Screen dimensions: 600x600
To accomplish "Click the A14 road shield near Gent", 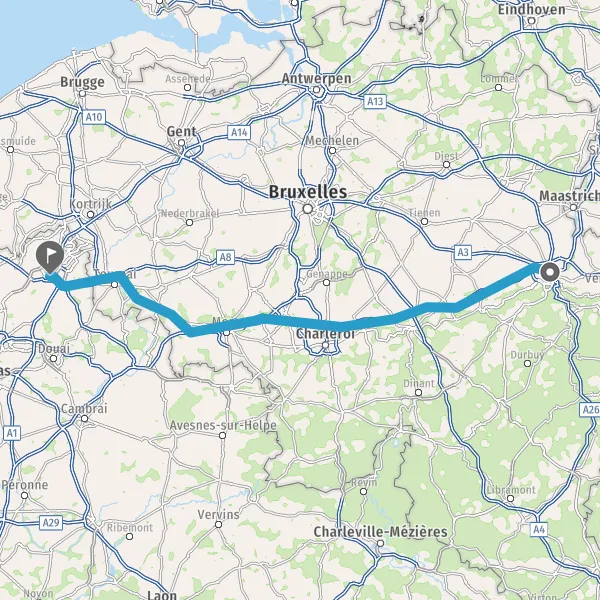I will 240,132.
